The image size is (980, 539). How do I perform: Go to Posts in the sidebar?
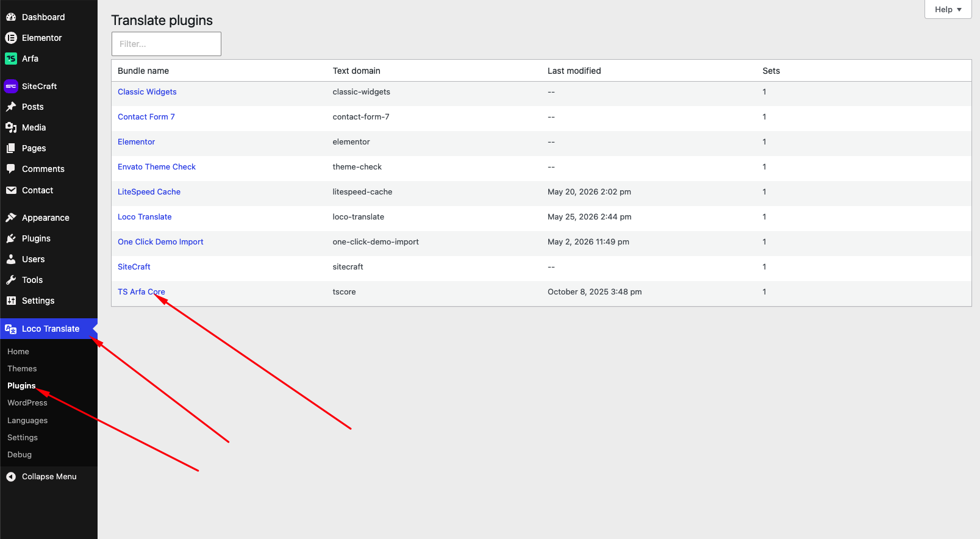pyautogui.click(x=33, y=107)
